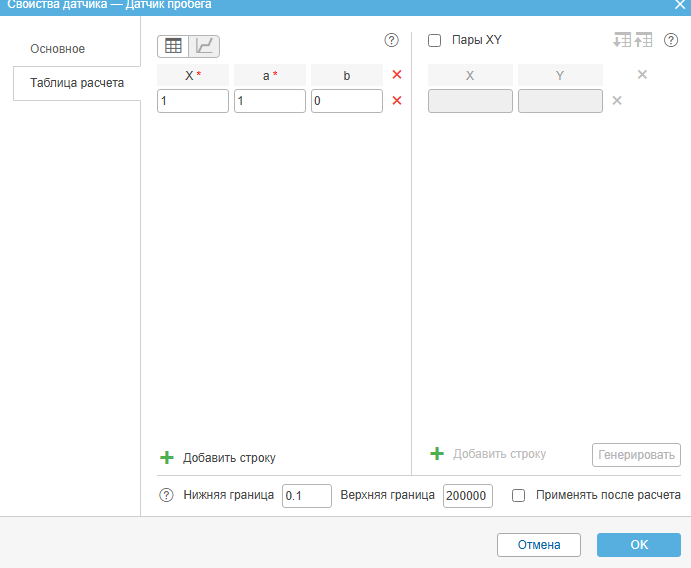Open help icon next to Нижняя граница
691x568 pixels.
(x=167, y=495)
